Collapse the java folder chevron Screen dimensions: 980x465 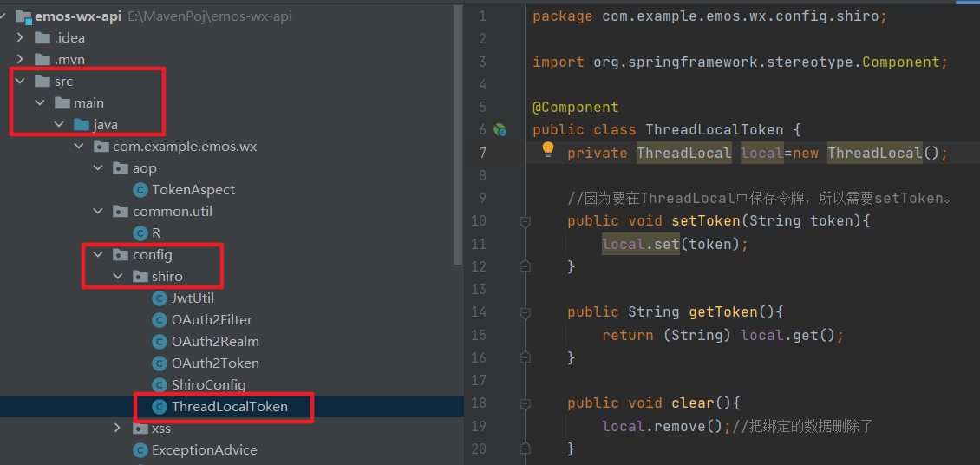pos(59,125)
